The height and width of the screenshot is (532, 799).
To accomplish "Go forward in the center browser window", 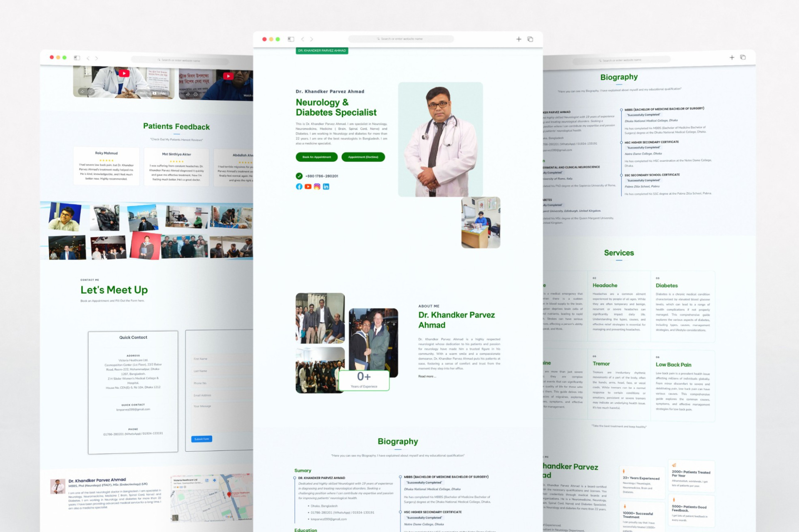I will point(311,39).
